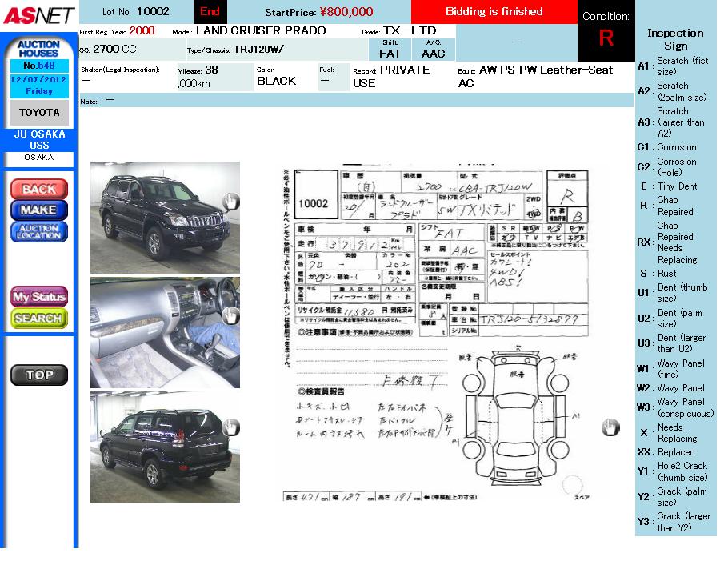Viewport: 728px width, 569px height.
Task: Enlarge the rear exterior car thumbnail
Action: (160, 447)
